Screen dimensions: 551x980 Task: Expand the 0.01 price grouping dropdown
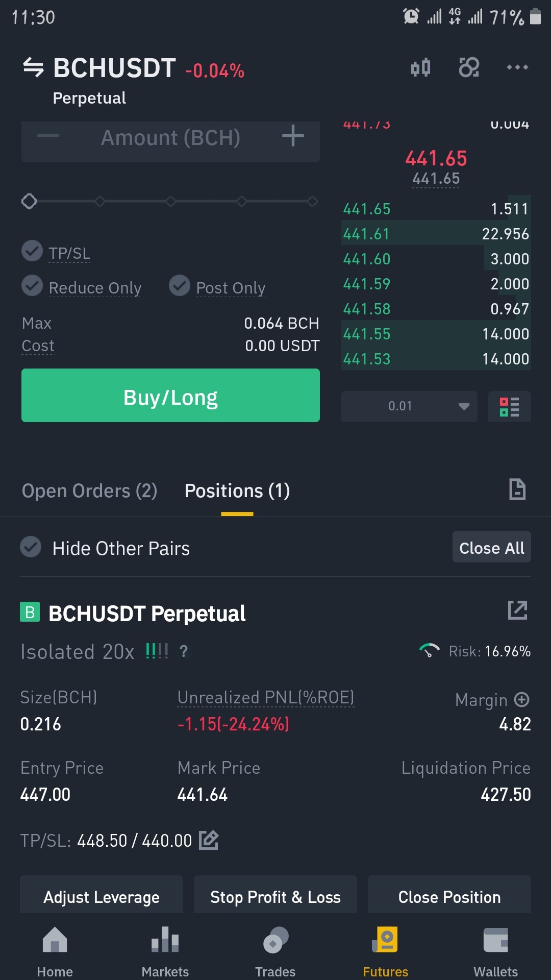point(409,407)
